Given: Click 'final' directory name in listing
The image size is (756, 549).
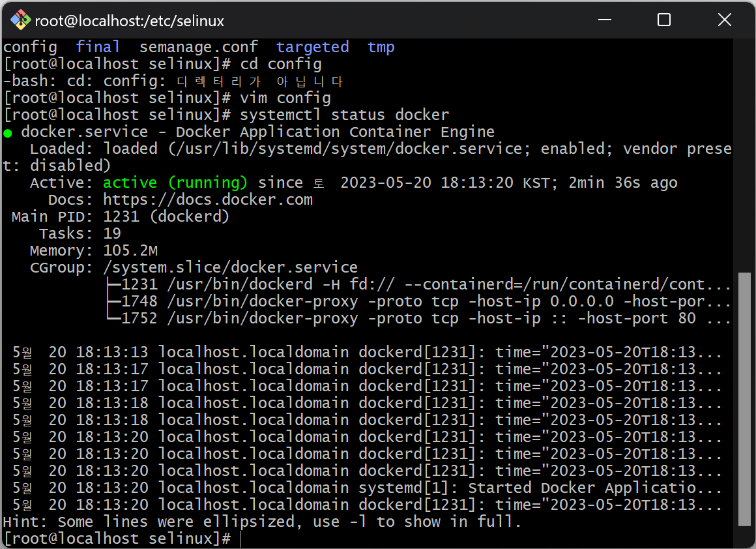Looking at the screenshot, I should [x=98, y=47].
